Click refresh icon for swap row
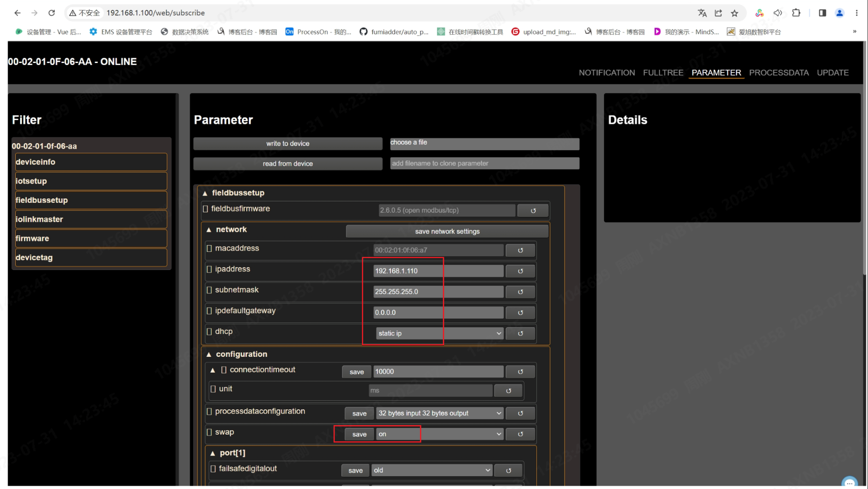The image size is (868, 489). coord(520,434)
